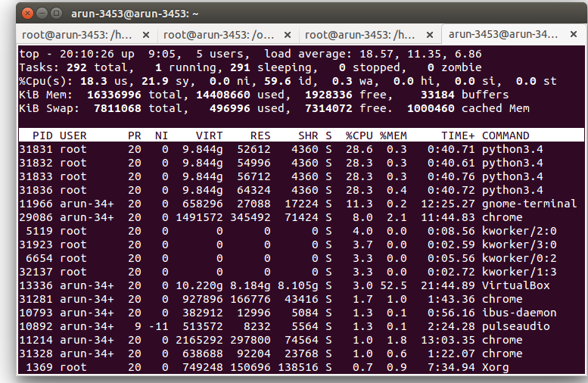Click the ibus-daemon command name

coord(519,313)
